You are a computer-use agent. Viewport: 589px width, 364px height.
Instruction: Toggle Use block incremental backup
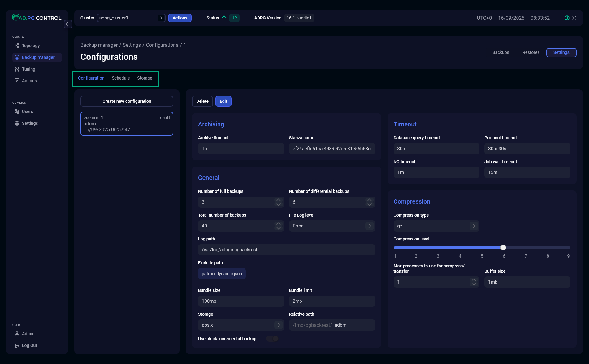(x=272, y=339)
